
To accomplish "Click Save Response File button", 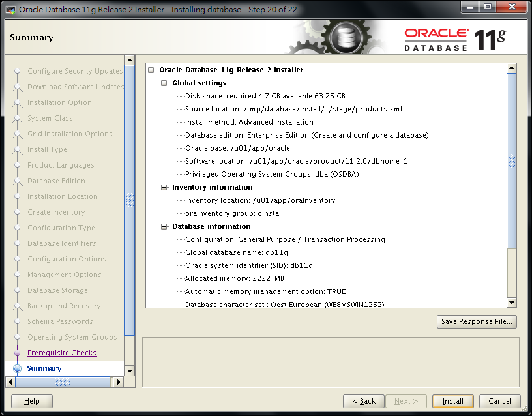I will pos(477,321).
